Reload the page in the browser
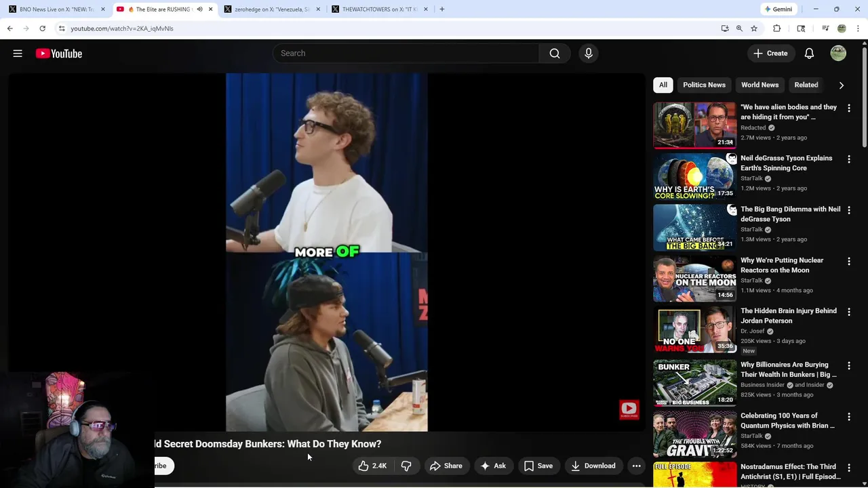 [x=42, y=28]
